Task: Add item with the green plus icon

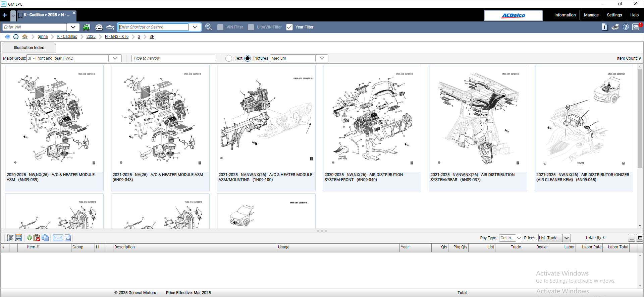Action: click(x=30, y=238)
